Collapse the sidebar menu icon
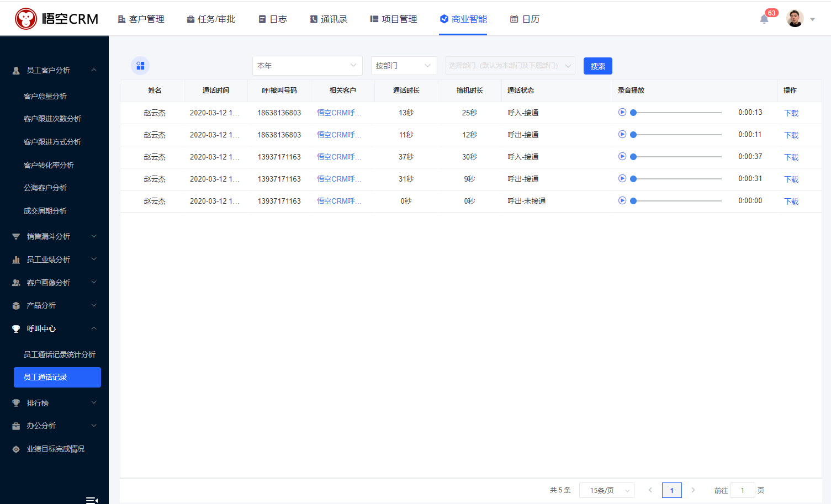831x504 pixels. point(92,500)
